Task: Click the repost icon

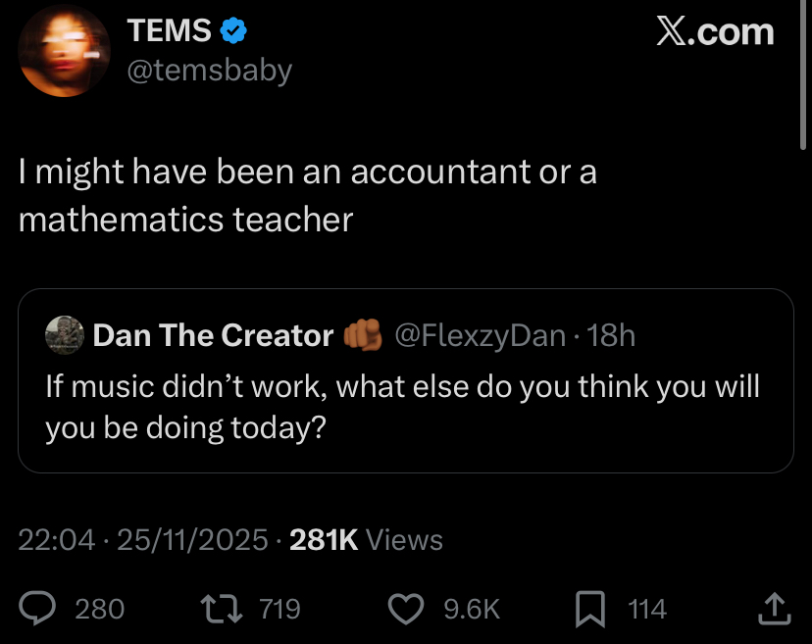Action: [x=224, y=609]
